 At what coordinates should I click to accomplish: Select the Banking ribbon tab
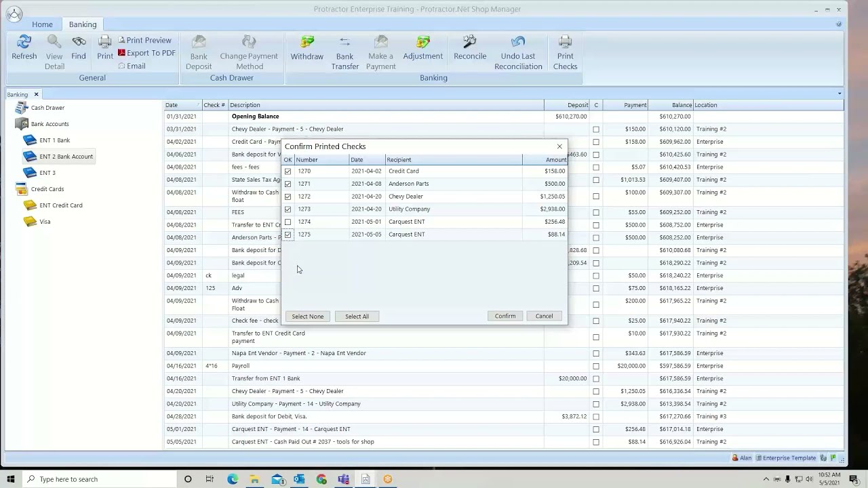tap(83, 24)
